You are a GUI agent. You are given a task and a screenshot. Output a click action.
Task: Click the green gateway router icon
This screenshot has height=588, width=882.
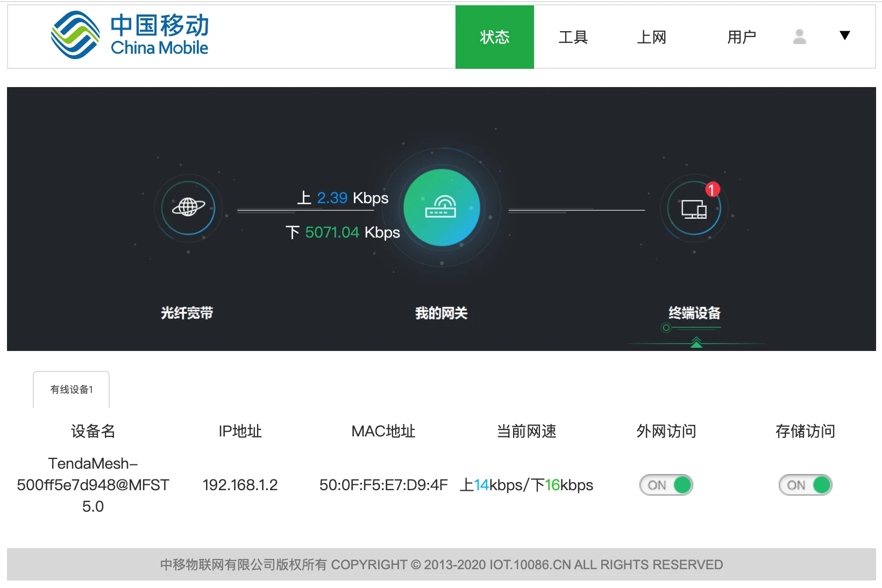pos(442,207)
